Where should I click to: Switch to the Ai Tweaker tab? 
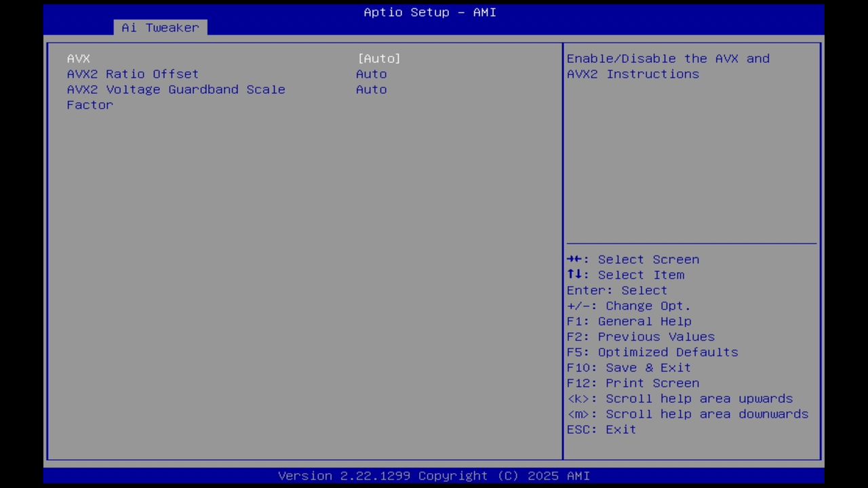pos(160,28)
